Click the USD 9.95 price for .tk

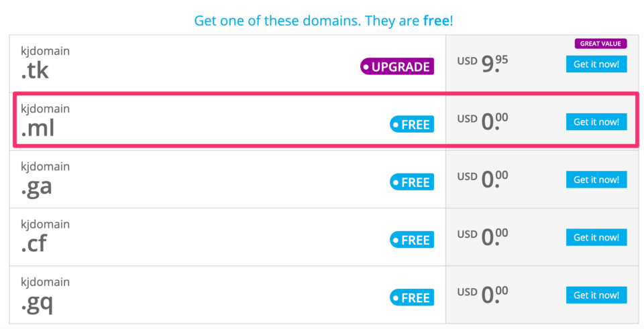pyautogui.click(x=483, y=64)
